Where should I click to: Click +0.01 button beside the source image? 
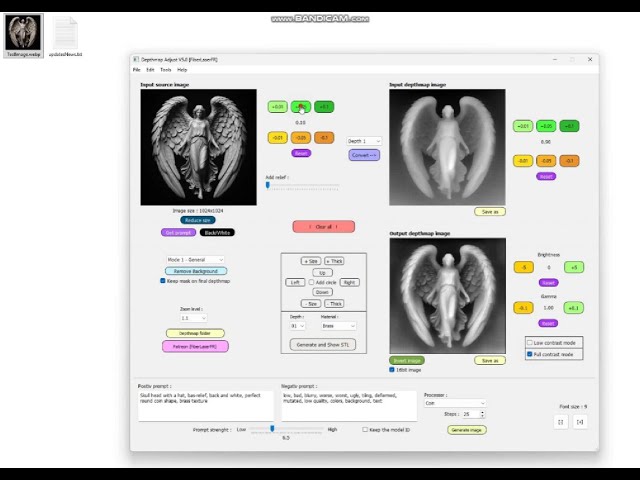(x=278, y=107)
